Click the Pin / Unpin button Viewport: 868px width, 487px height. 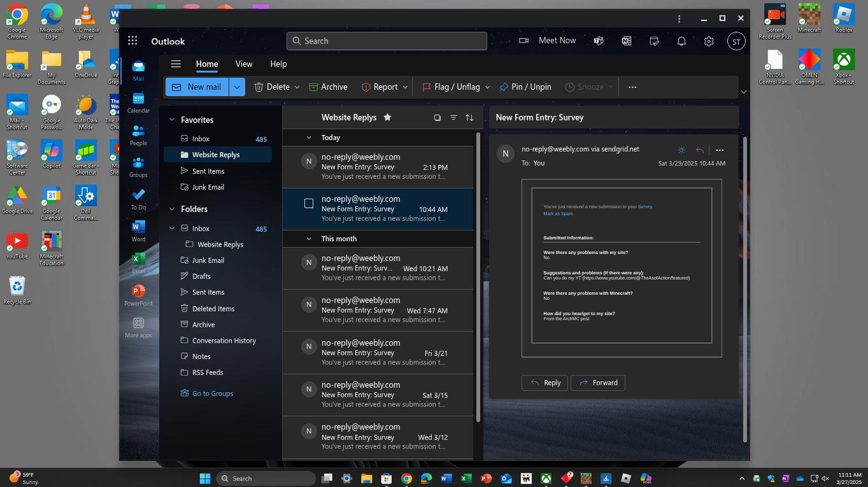pyautogui.click(x=525, y=87)
